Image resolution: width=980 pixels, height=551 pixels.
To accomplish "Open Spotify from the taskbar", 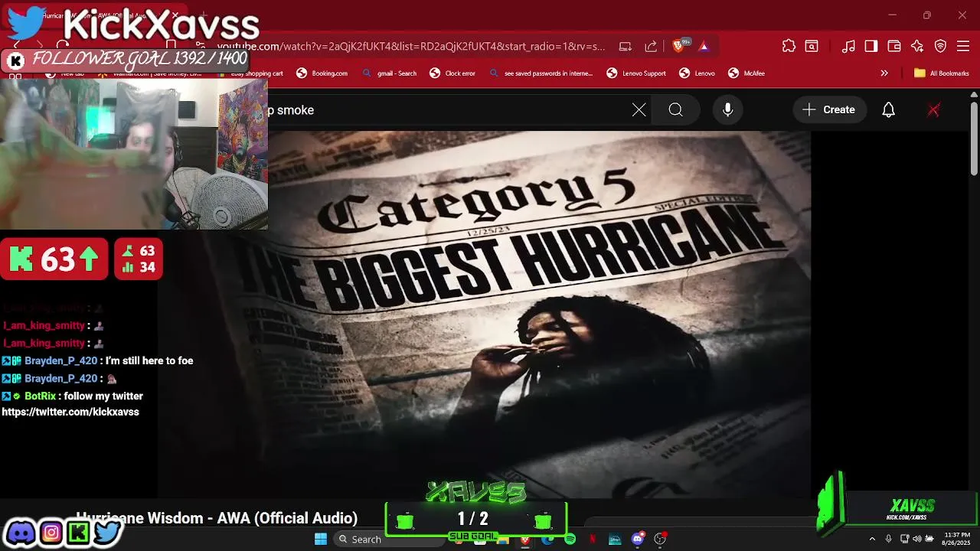I will click(570, 539).
